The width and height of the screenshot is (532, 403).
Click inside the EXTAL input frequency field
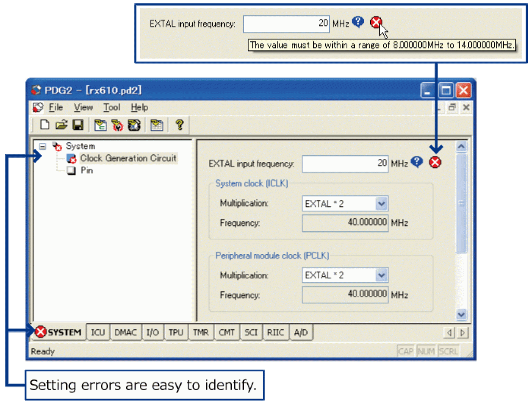pyautogui.click(x=345, y=164)
